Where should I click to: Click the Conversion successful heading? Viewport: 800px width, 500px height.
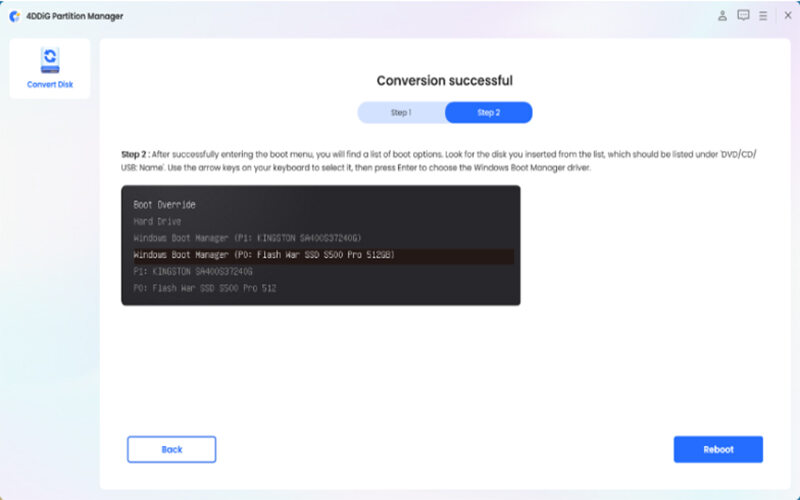click(x=444, y=81)
